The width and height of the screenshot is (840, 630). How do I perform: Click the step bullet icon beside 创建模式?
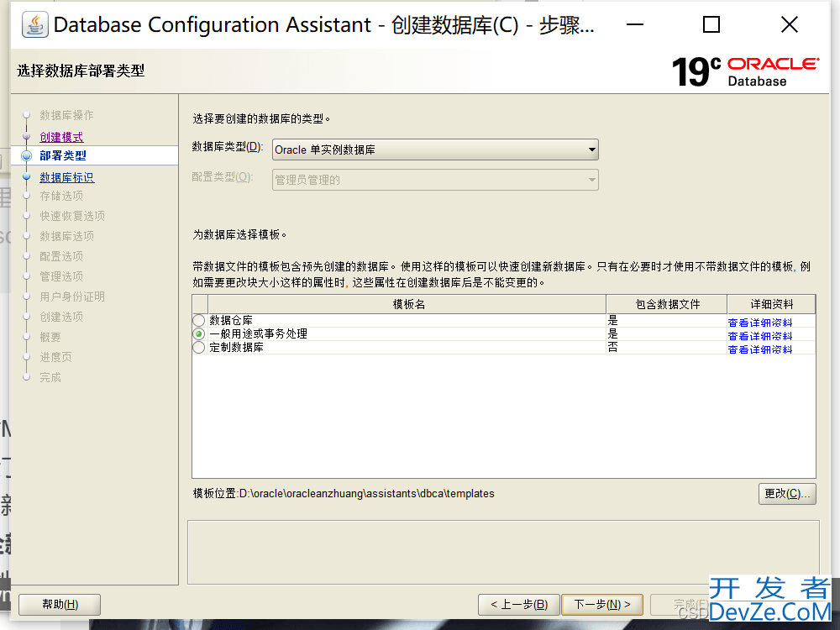pos(26,137)
